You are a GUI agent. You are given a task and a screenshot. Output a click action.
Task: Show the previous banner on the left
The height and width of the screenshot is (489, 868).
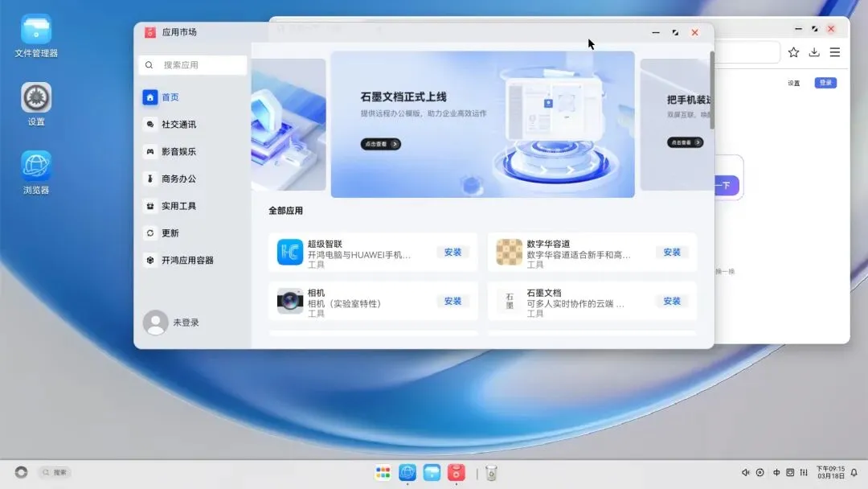point(289,125)
